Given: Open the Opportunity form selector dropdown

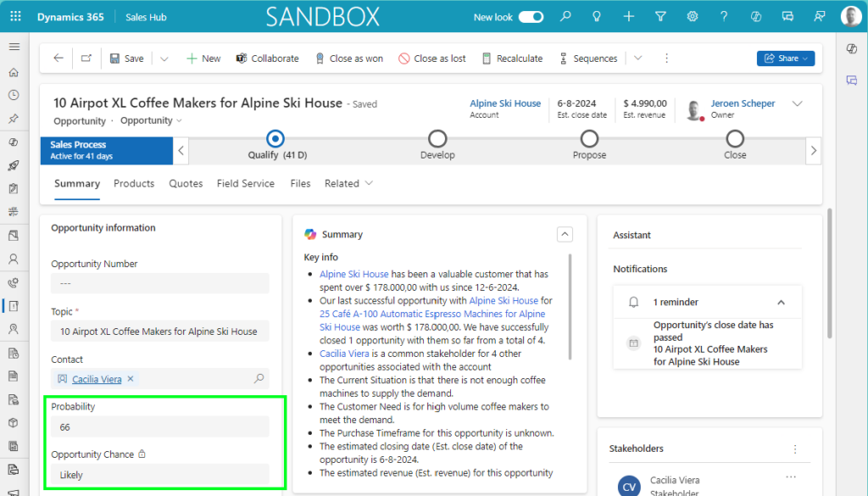Looking at the screenshot, I should pos(151,120).
